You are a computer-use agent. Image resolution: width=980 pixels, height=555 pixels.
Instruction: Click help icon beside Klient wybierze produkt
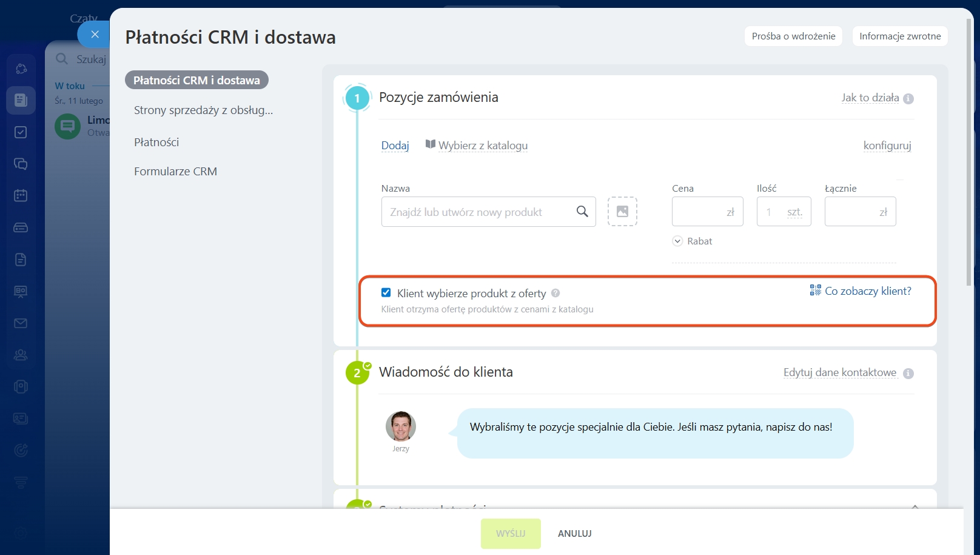tap(555, 294)
